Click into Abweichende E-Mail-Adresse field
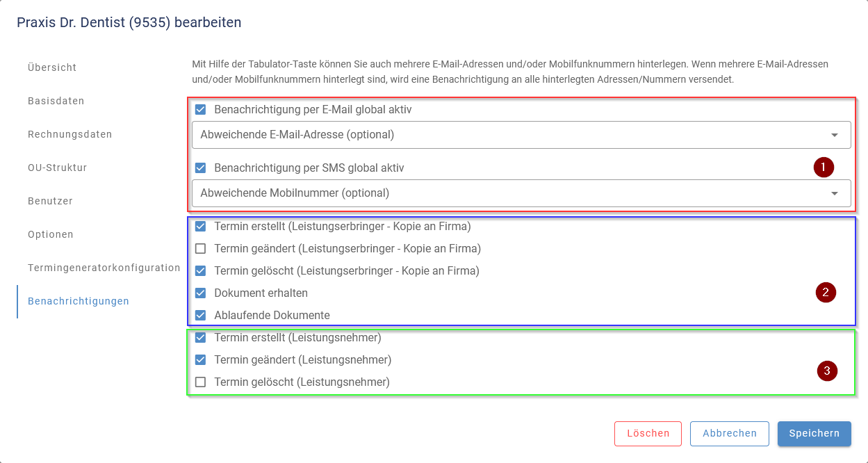This screenshot has height=463, width=868. pyautogui.click(x=486, y=135)
